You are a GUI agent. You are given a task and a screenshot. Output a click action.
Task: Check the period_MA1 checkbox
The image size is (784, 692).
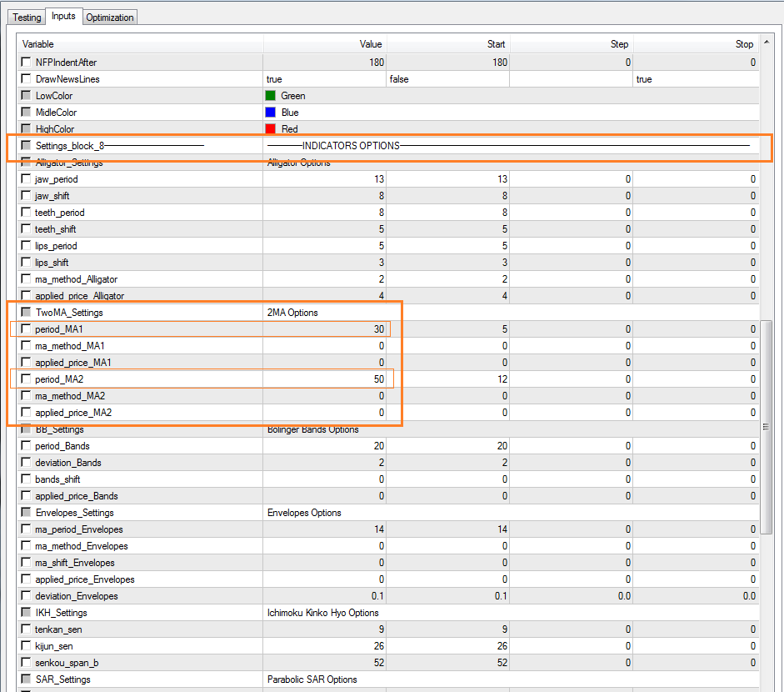[x=26, y=328]
